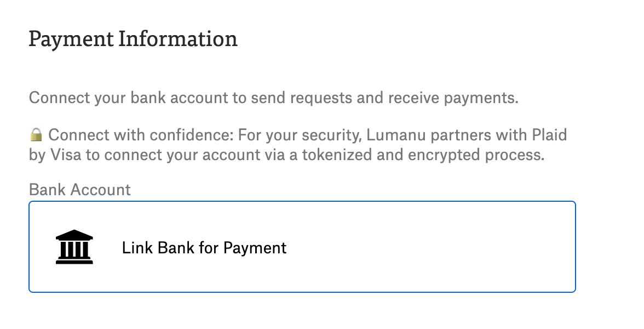Click the Payment Information heading
The height and width of the screenshot is (329, 644).
[133, 40]
